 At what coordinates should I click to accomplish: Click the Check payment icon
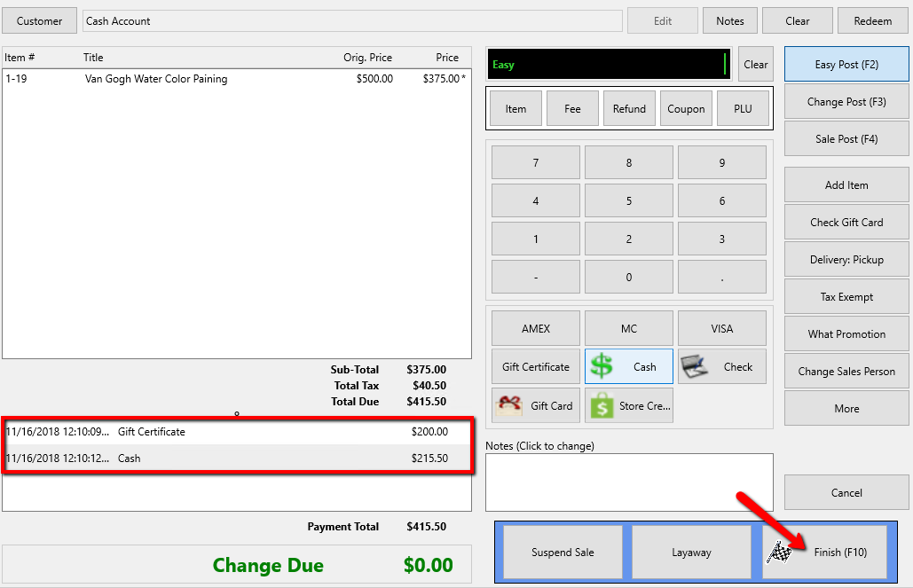[694, 367]
